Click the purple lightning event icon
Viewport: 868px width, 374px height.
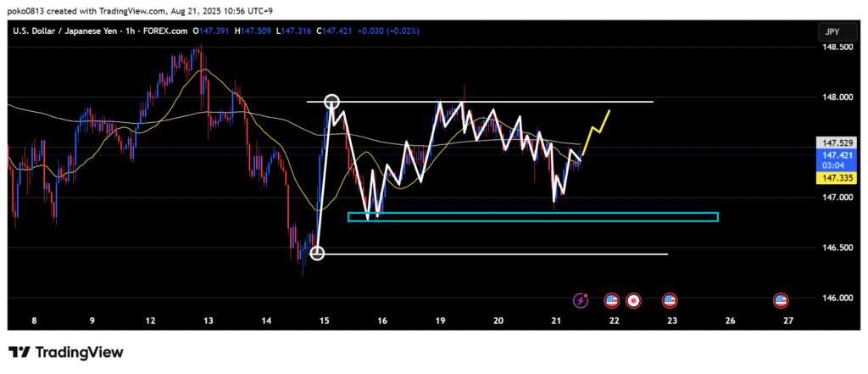click(581, 300)
